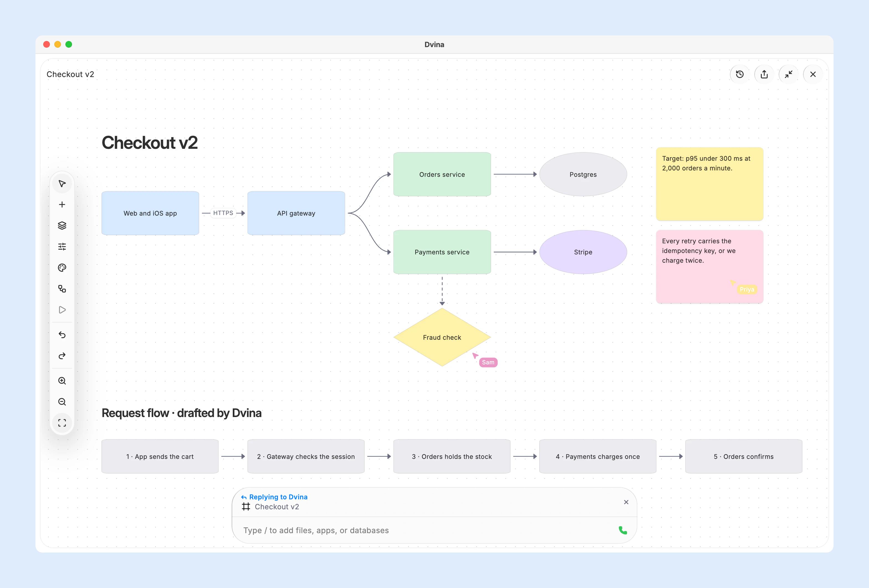Screen dimensions: 869x588
Task: Click the HTTPS connector label
Action: pos(223,213)
